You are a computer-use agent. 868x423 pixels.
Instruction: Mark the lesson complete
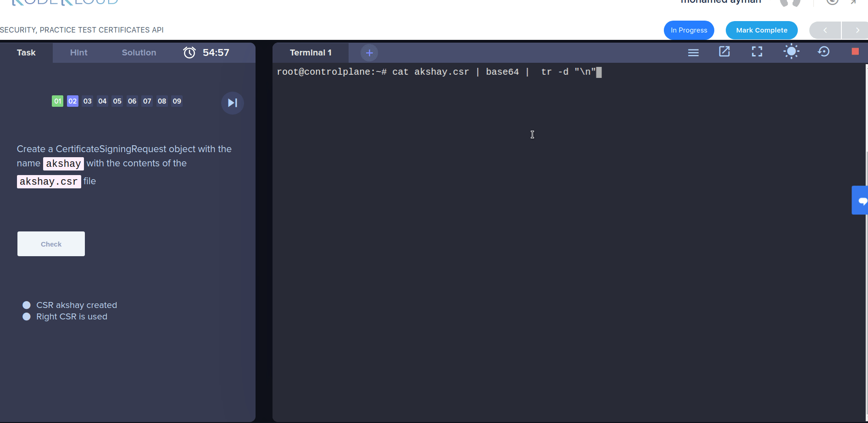762,30
